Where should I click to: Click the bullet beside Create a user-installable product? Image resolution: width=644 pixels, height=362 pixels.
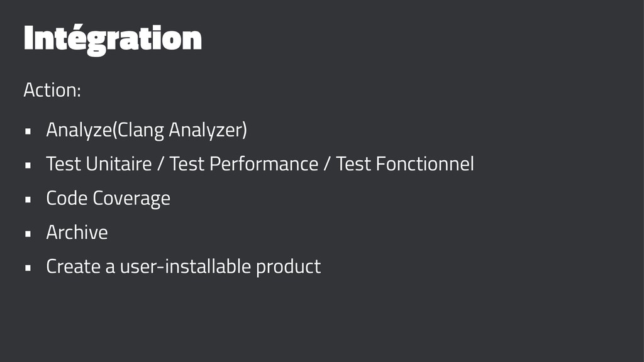click(28, 268)
